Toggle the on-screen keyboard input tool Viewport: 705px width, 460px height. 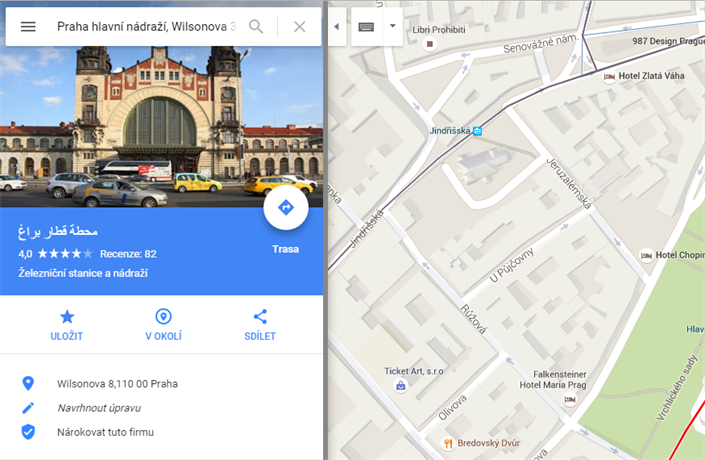(366, 27)
